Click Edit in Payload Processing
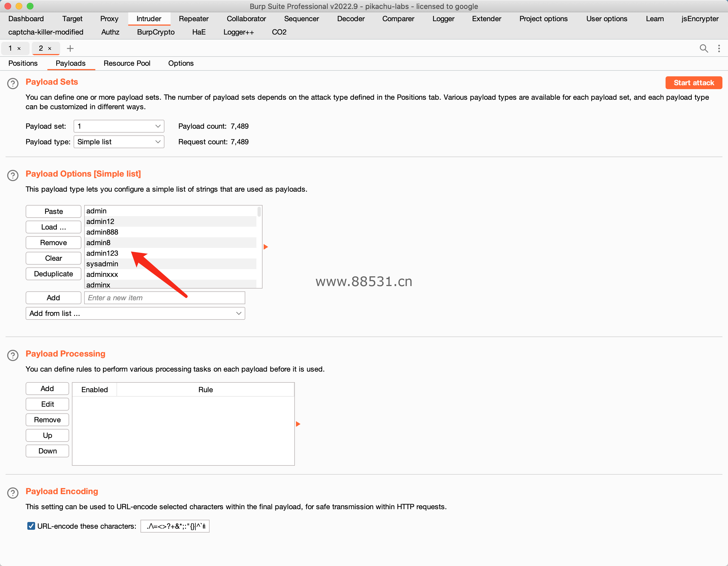 [x=47, y=404]
